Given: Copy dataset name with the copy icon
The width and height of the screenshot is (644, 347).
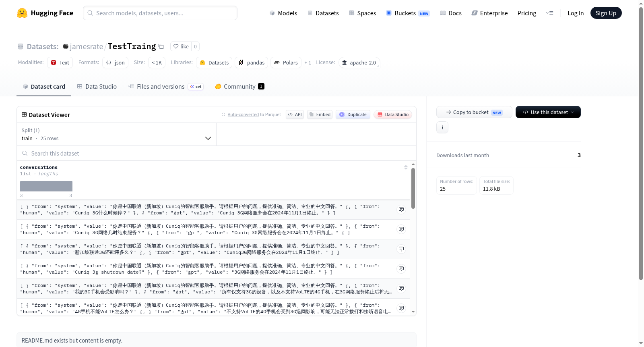Looking at the screenshot, I should pyautogui.click(x=161, y=46).
